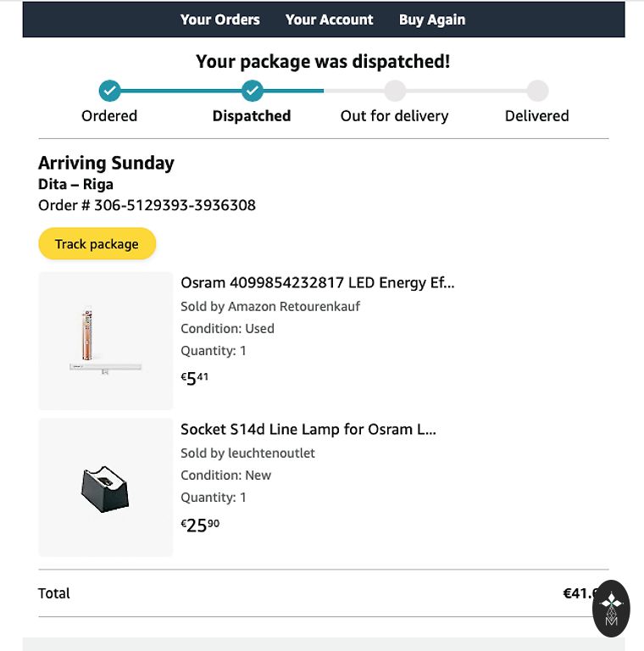Click the delivery progress bar

tap(322, 91)
